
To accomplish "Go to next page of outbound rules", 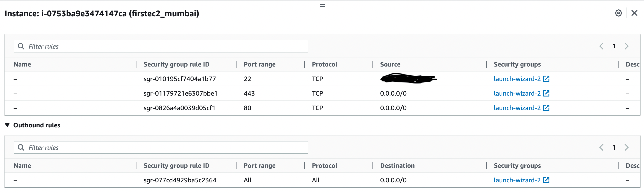I will pos(626,148).
